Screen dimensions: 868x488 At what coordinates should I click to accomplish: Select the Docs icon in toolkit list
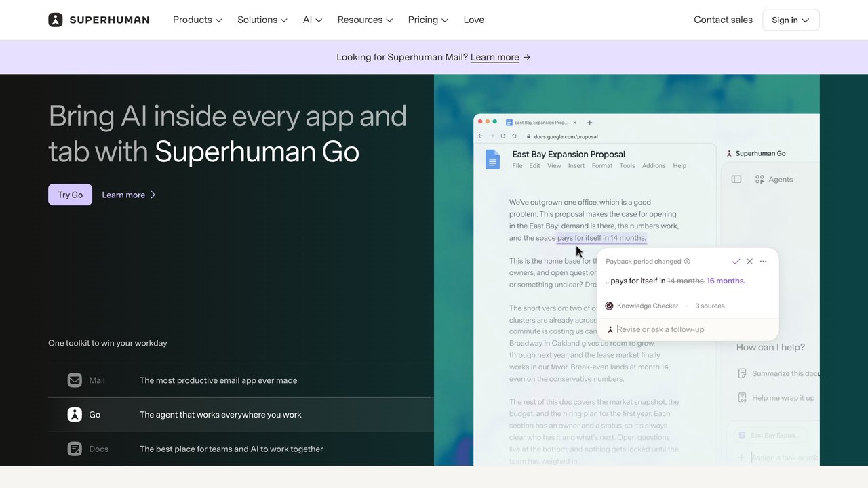[75, 449]
